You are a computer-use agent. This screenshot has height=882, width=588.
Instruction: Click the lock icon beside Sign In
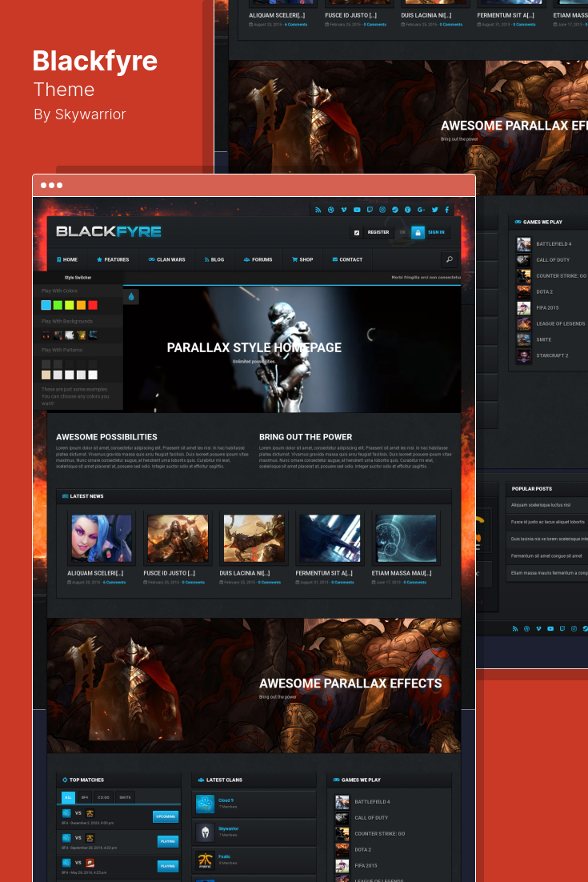tap(418, 232)
